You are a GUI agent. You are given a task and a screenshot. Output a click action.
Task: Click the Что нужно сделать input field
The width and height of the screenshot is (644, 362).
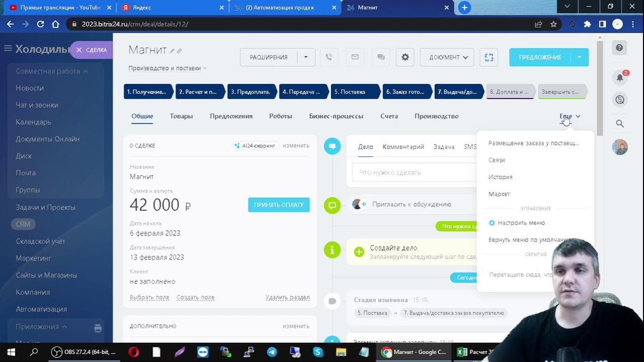(414, 172)
